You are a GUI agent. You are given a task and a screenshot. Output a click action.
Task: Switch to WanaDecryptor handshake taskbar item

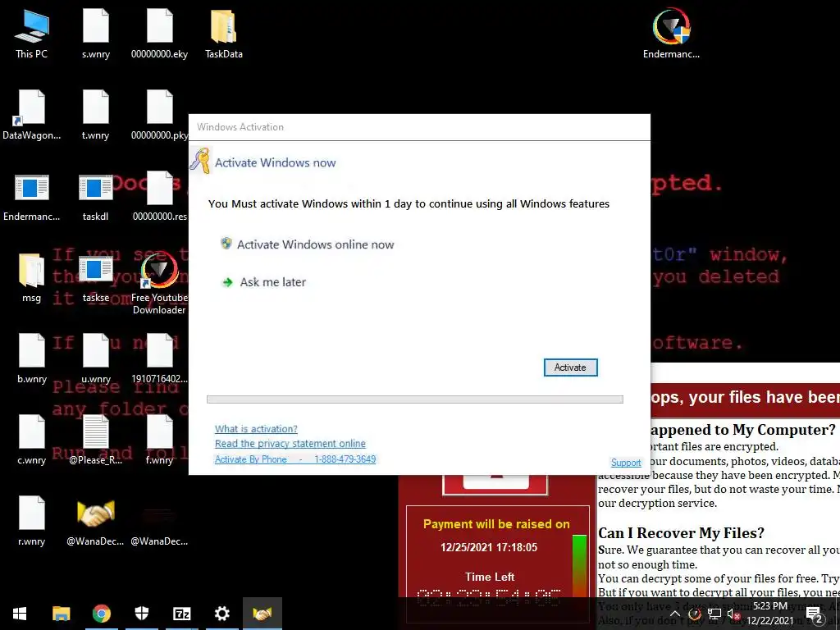point(262,614)
